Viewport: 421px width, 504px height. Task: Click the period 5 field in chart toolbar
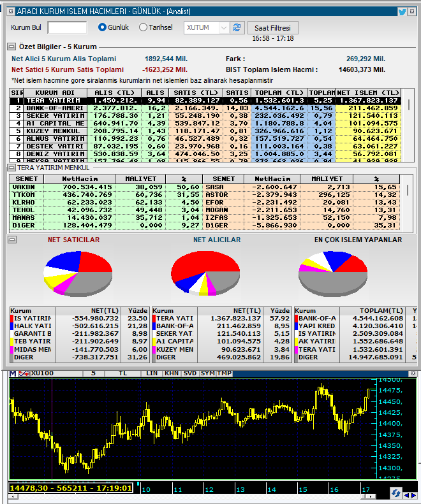coord(93,373)
